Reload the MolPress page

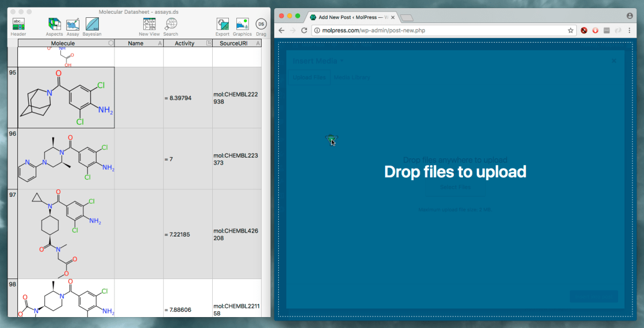tap(304, 30)
